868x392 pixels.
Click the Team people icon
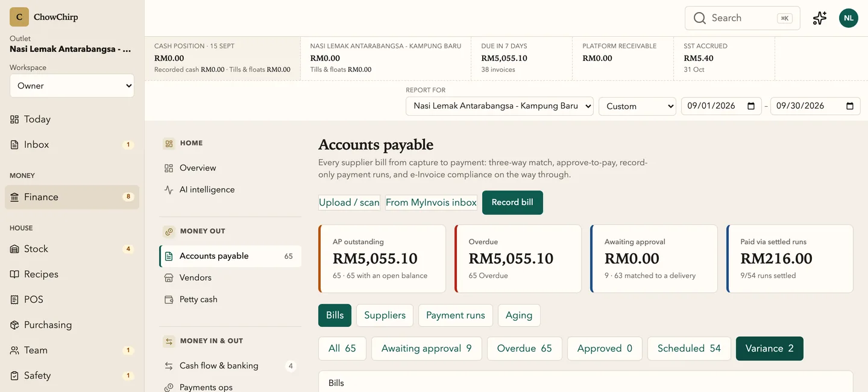[x=14, y=350]
